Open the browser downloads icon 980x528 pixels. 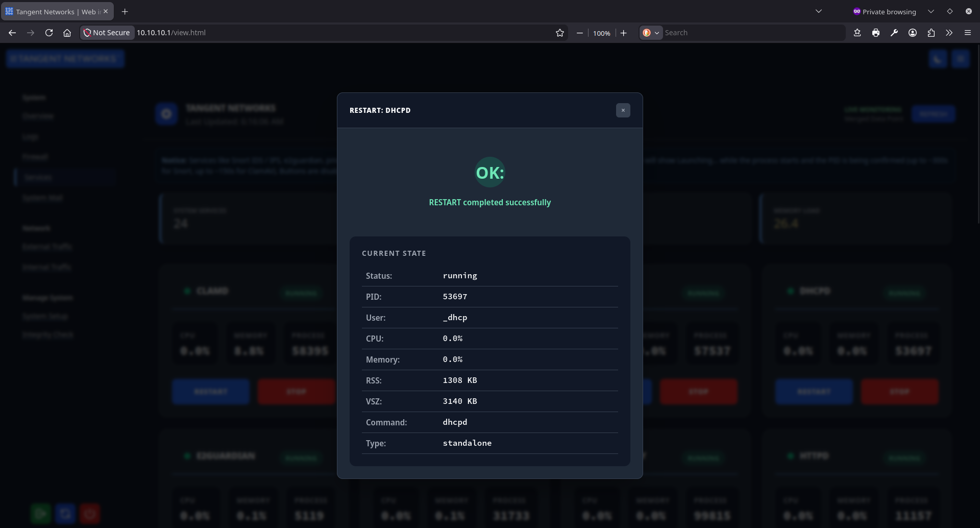pyautogui.click(x=857, y=32)
